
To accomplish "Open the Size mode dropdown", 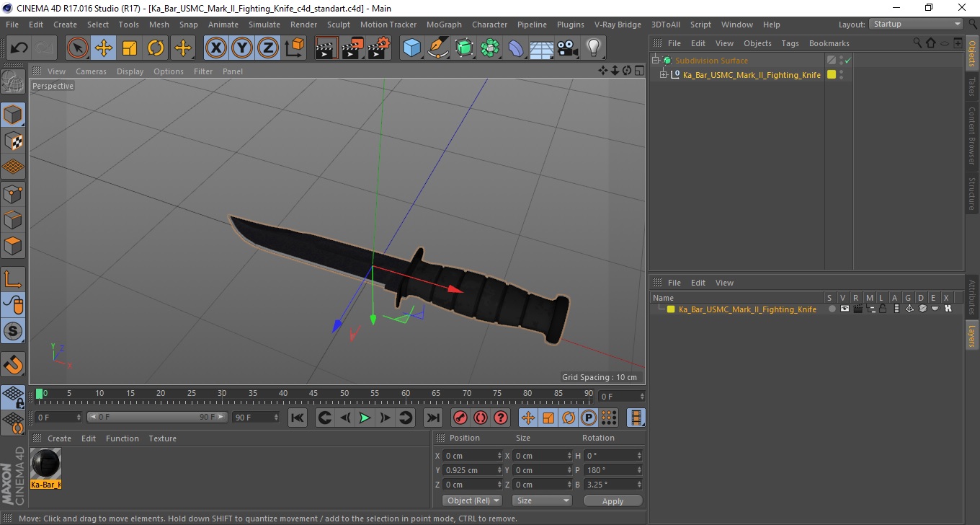I will click(x=542, y=500).
